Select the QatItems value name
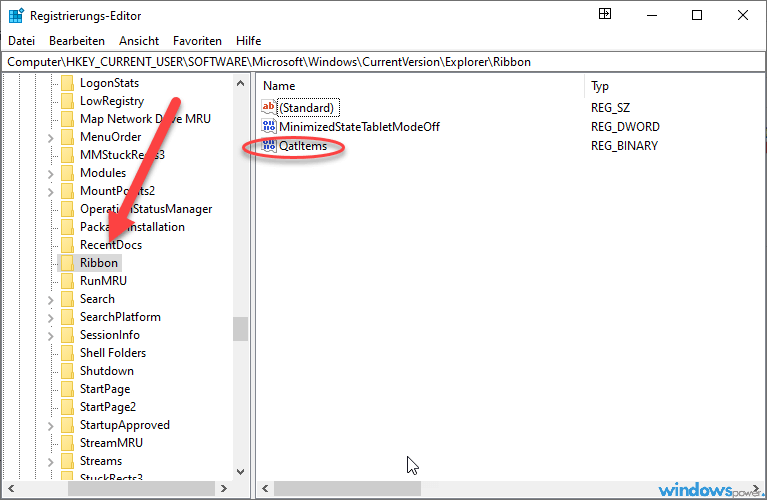The image size is (767, 500). [x=303, y=146]
